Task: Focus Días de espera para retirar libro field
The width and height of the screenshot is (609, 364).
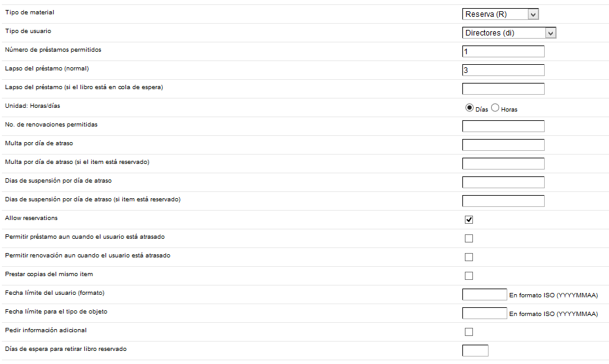Action: point(475,350)
